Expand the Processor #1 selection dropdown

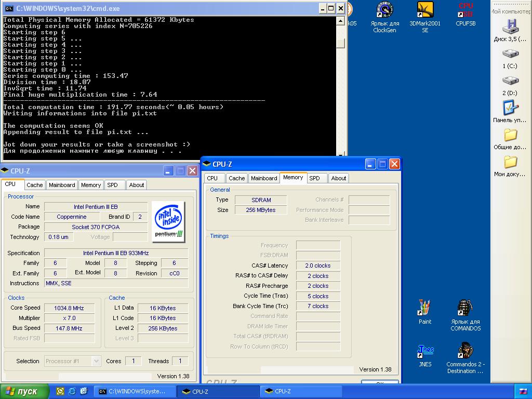pyautogui.click(x=96, y=361)
